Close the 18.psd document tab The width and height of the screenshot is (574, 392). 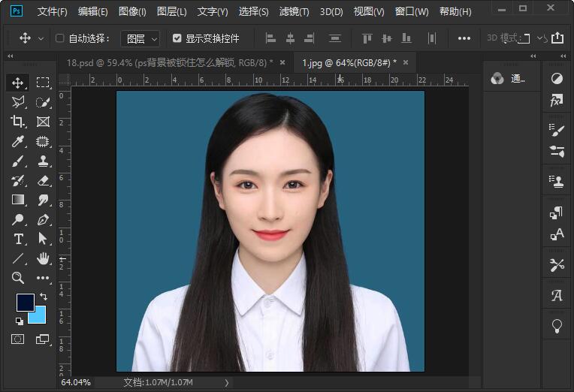[x=282, y=62]
